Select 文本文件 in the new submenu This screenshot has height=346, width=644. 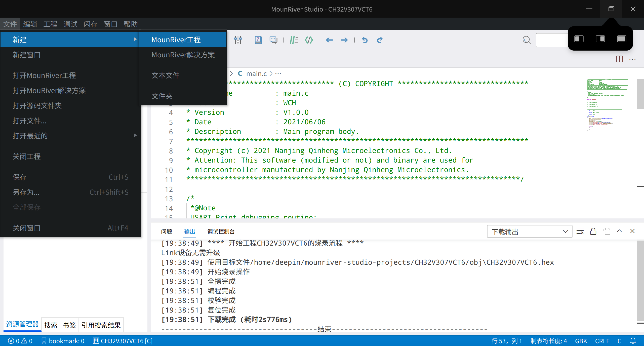[183, 75]
